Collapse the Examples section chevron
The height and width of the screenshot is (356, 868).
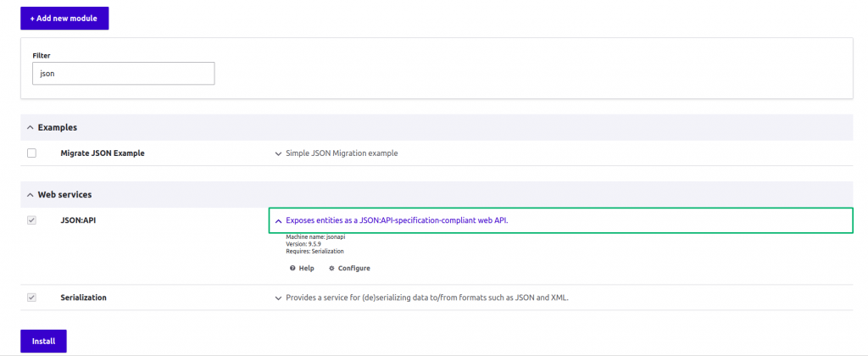point(31,127)
